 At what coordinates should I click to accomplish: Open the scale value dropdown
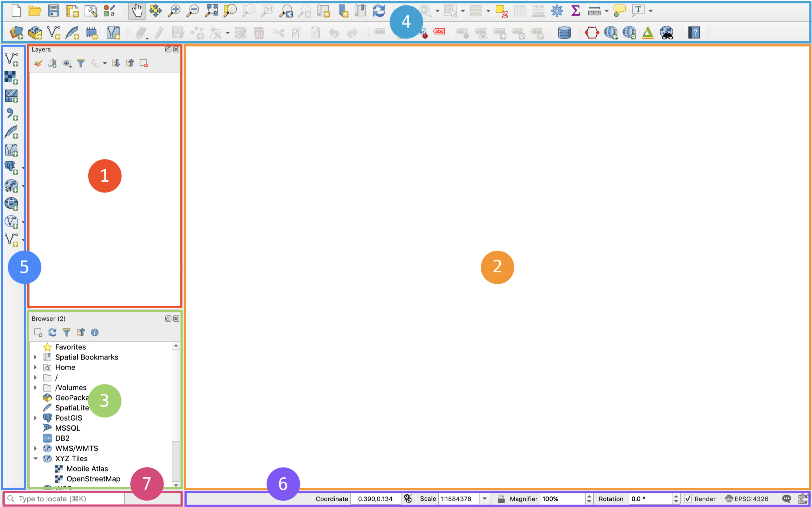[x=484, y=499]
